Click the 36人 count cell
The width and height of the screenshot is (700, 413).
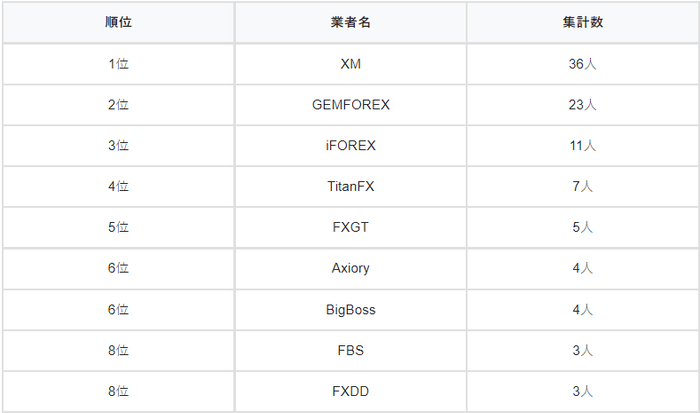click(582, 63)
